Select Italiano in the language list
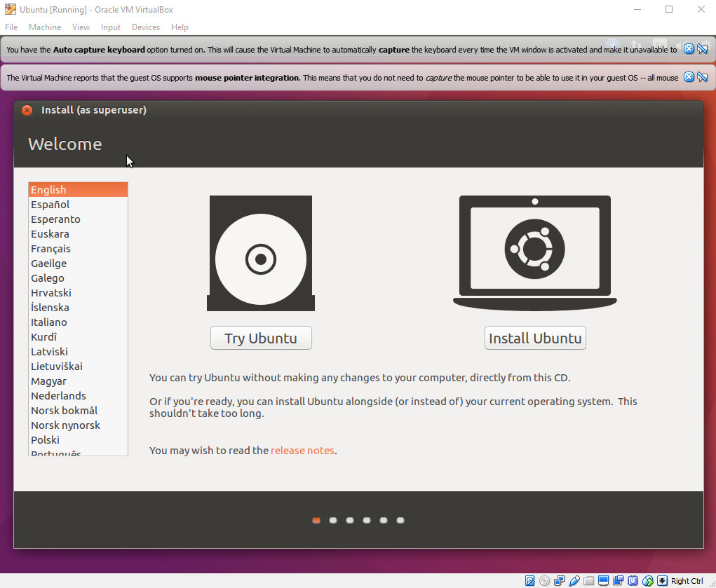 (78, 322)
